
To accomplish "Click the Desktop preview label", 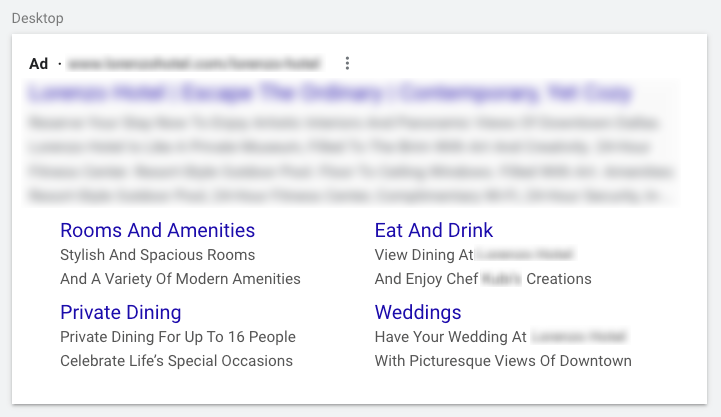I will pyautogui.click(x=38, y=18).
